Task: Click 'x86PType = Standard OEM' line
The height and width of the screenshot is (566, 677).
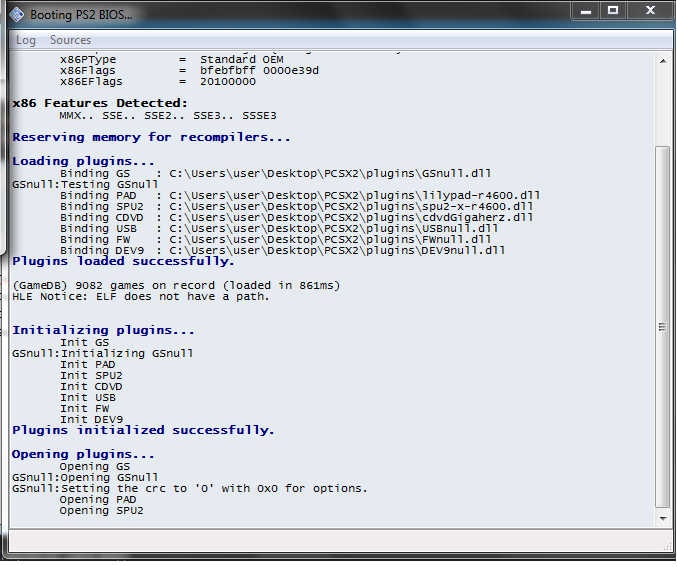Action: (172, 60)
